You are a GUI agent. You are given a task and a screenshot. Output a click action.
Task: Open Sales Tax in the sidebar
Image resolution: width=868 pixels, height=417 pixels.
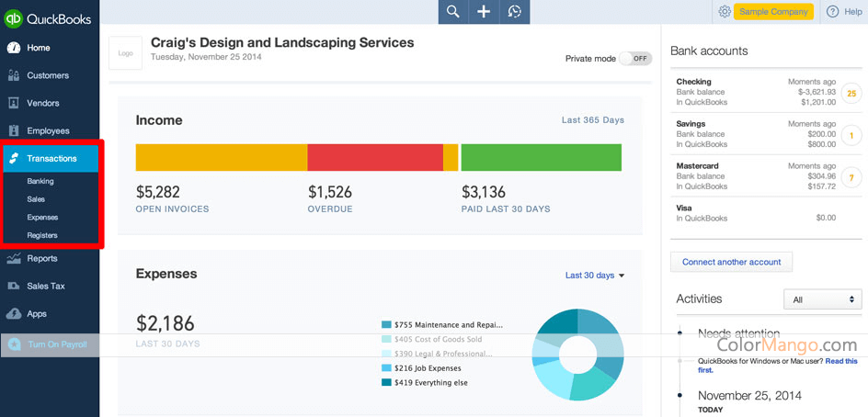pos(46,286)
